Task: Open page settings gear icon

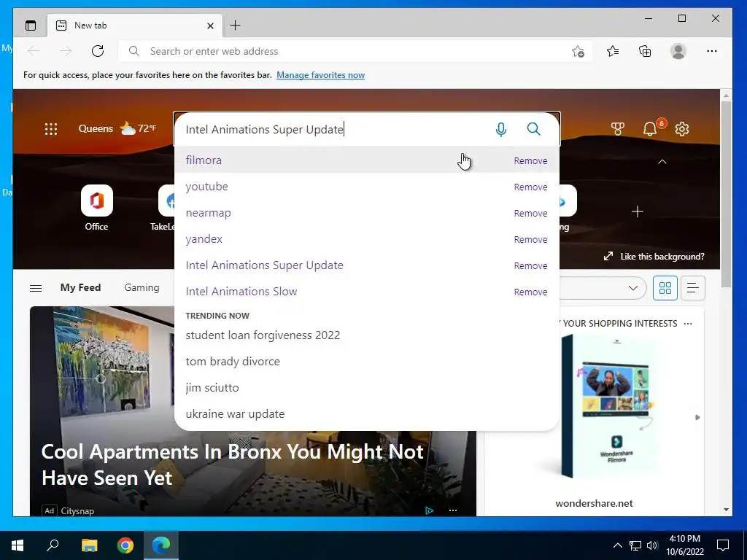Action: coord(682,128)
